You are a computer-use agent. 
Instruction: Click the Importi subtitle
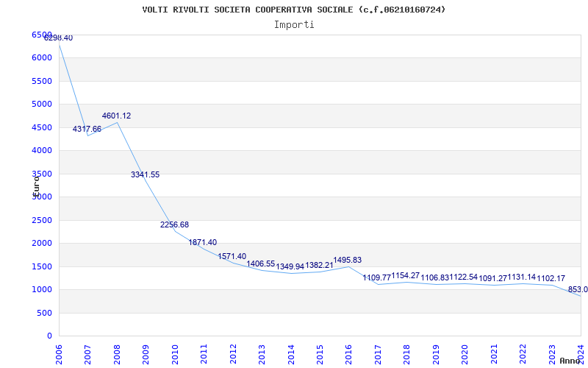tap(294, 25)
